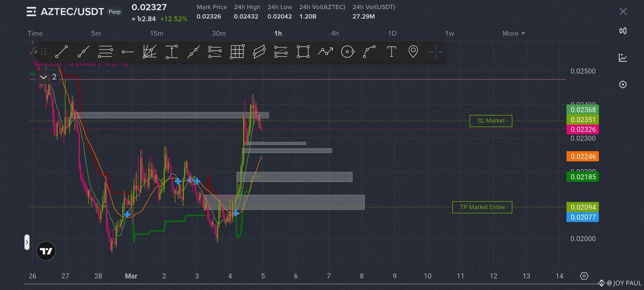
Task: Open the time axis settings gear icon
Action: click(x=584, y=276)
